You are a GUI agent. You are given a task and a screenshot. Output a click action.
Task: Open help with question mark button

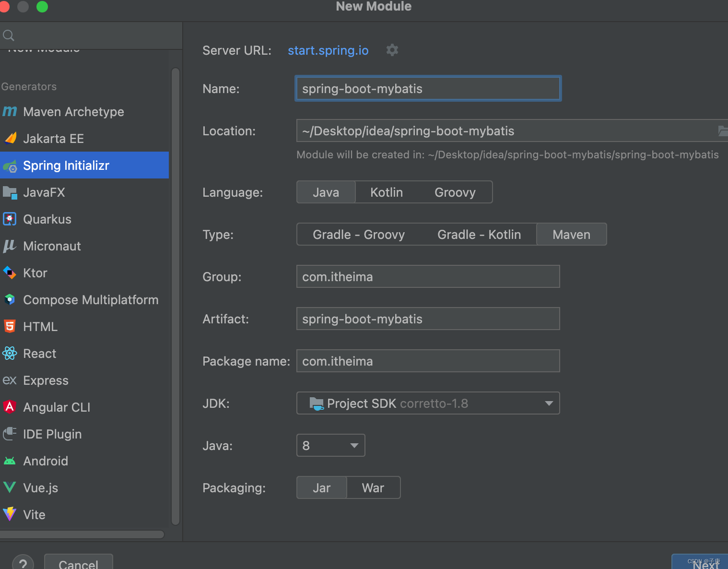(23, 562)
